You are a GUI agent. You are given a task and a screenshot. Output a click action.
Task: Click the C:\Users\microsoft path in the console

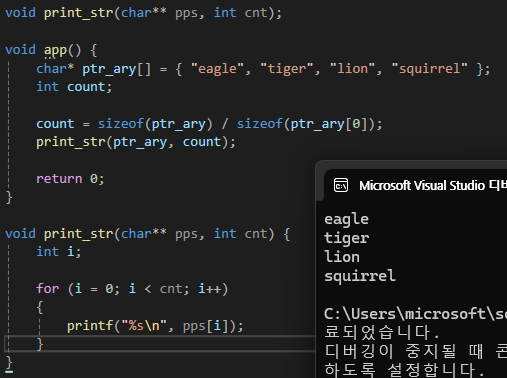pyautogui.click(x=415, y=314)
